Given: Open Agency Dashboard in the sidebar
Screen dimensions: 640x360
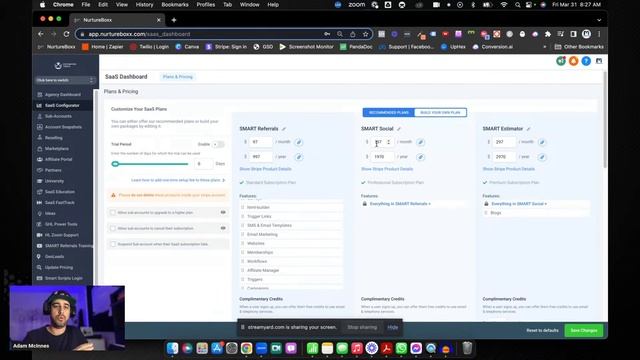Looking at the screenshot, I should (x=62, y=95).
